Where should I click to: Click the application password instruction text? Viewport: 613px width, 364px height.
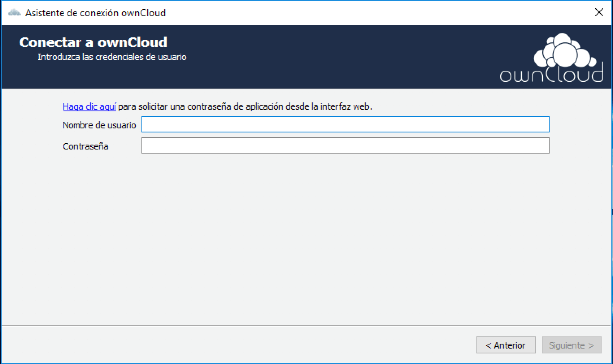click(x=245, y=107)
